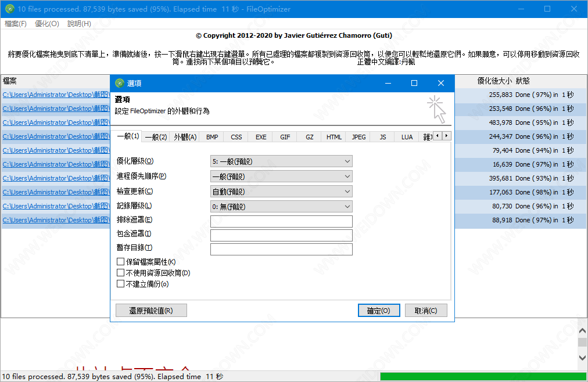
Task: Select the 一般(1) tab
Action: (128, 136)
